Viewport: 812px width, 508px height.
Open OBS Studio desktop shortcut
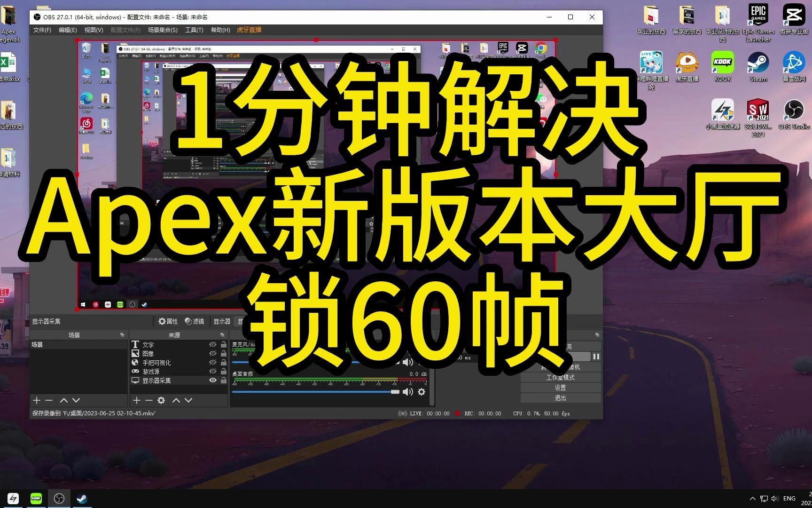click(x=794, y=114)
